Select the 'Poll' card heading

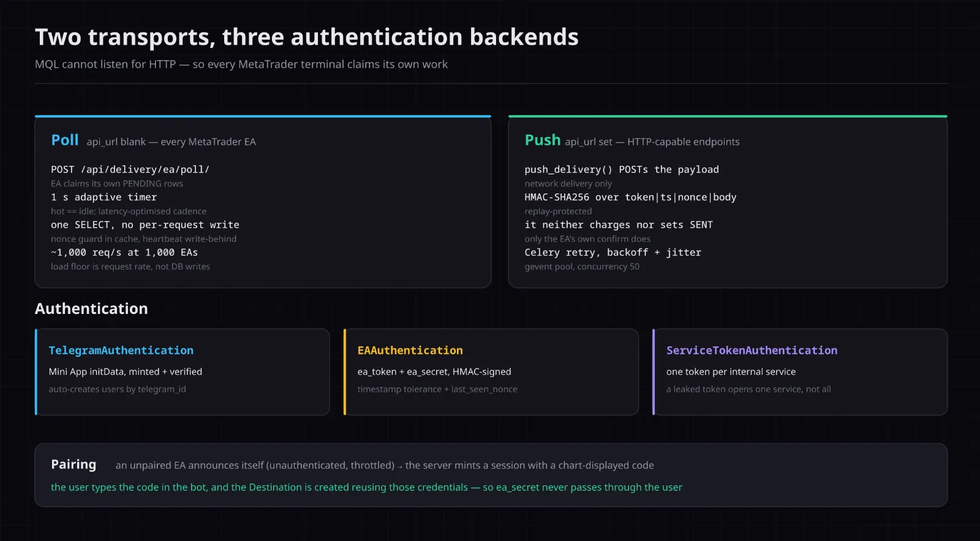click(x=65, y=140)
